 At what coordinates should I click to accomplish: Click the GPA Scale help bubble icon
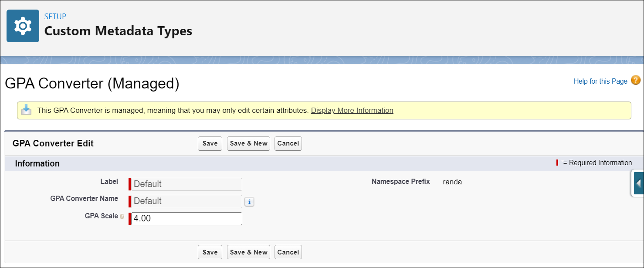[x=122, y=216]
